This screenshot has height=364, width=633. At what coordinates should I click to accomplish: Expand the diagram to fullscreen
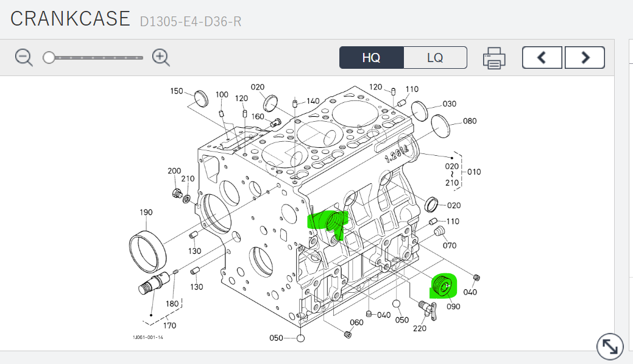point(609,346)
